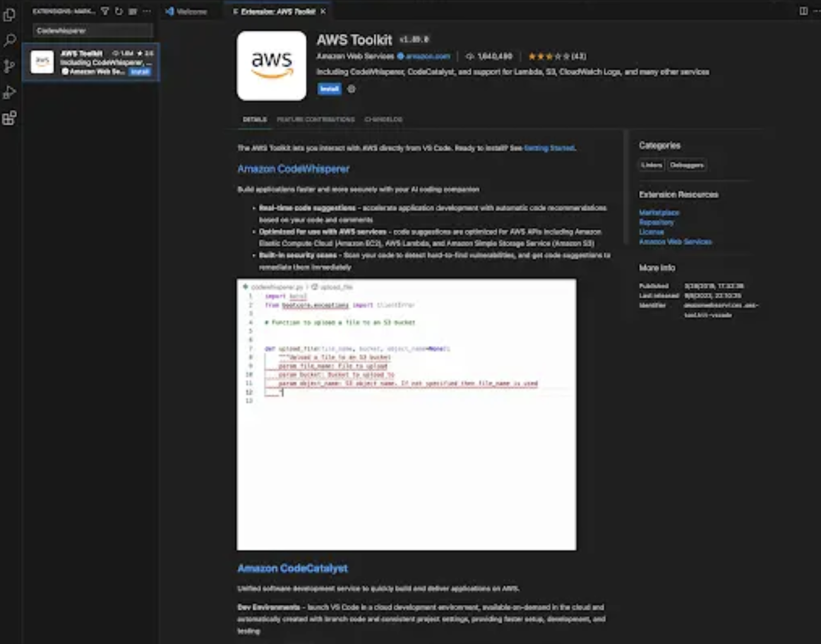821x644 pixels.
Task: Open the Changelog tab
Action: (x=381, y=119)
